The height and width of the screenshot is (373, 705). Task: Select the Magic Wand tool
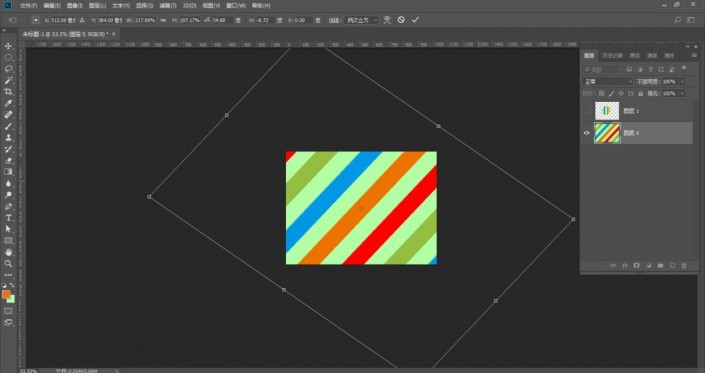[8, 80]
